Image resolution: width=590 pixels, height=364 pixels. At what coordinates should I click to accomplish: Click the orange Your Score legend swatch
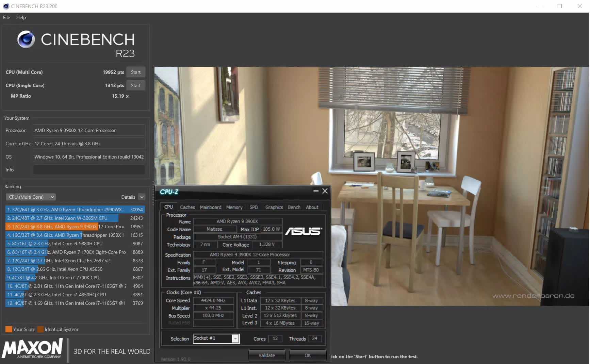pos(9,329)
